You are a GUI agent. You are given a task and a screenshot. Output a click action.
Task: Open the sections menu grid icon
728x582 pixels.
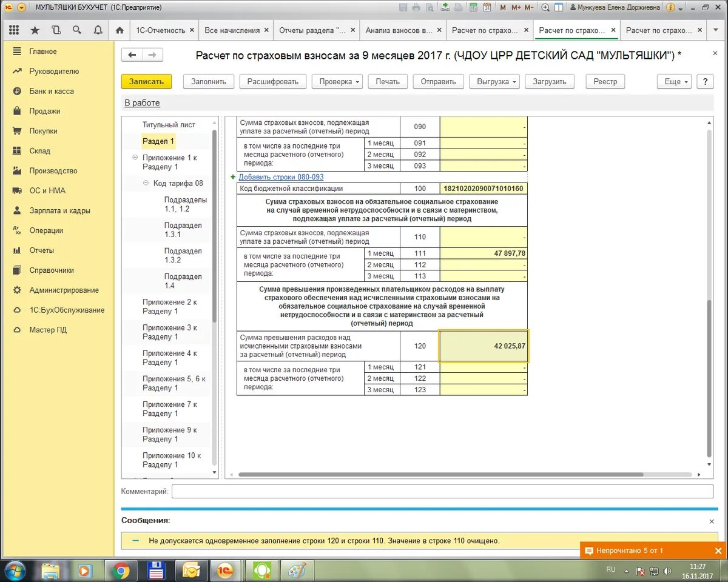14,30
